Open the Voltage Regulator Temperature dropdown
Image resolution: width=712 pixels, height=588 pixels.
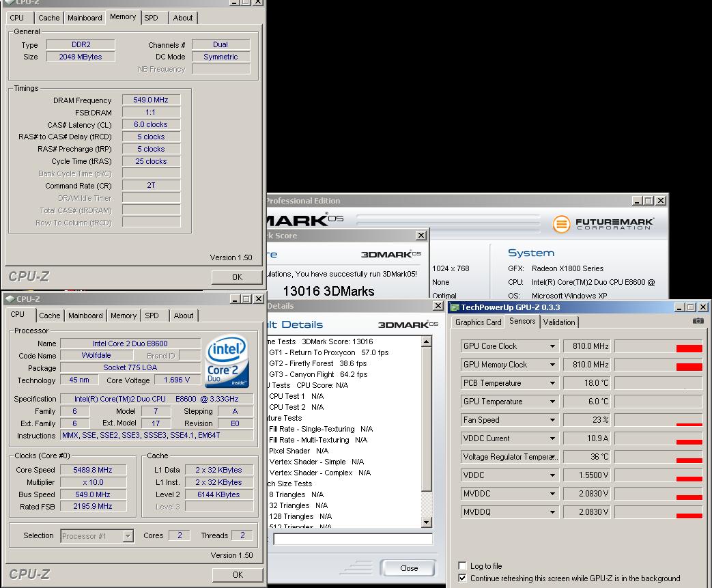[552, 457]
